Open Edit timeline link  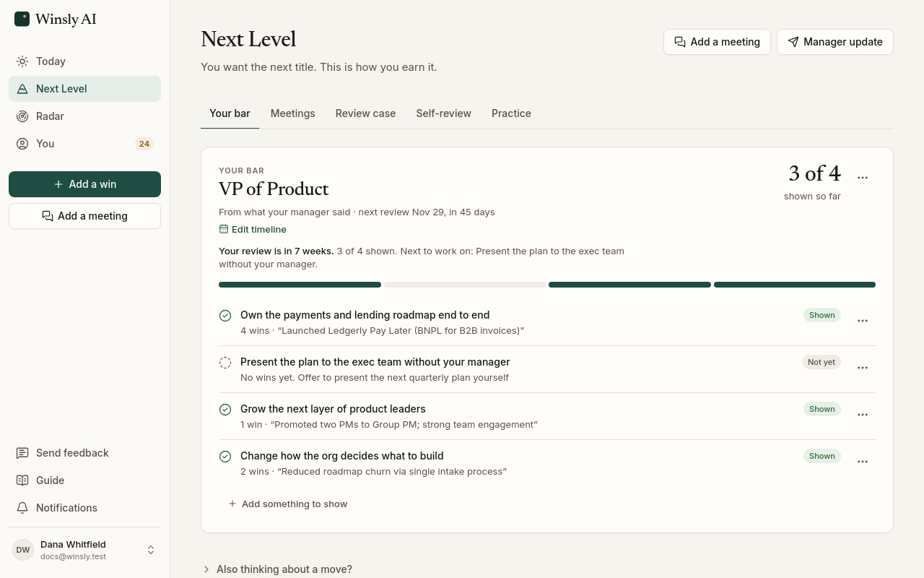click(x=253, y=230)
